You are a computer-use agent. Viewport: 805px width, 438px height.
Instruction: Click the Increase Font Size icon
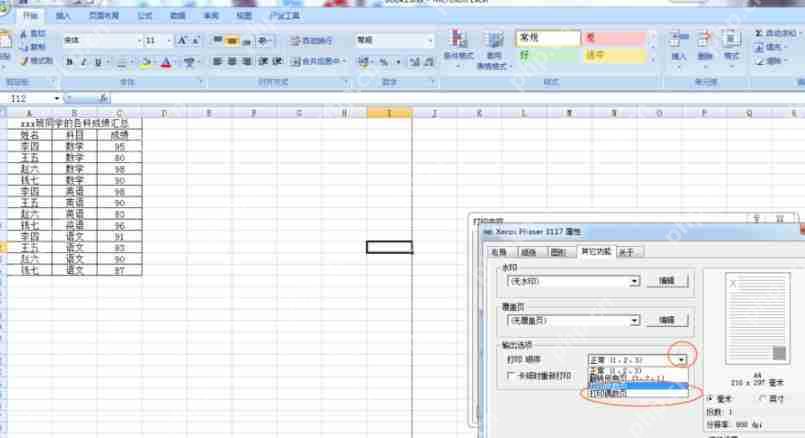182,40
